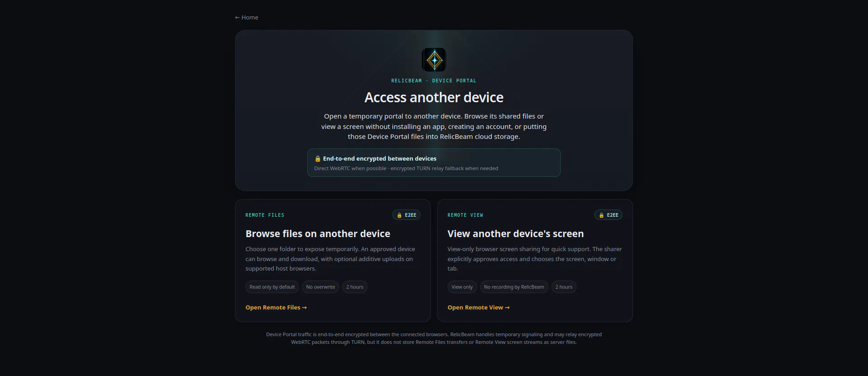The width and height of the screenshot is (868, 376).
Task: Click the No recording by RelicBeam tag
Action: 514,287
